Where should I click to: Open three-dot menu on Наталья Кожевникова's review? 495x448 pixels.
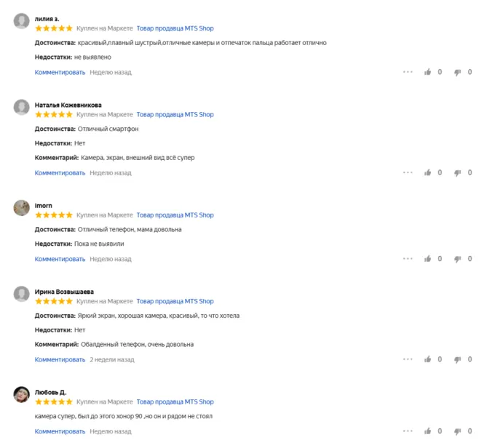pyautogui.click(x=408, y=172)
